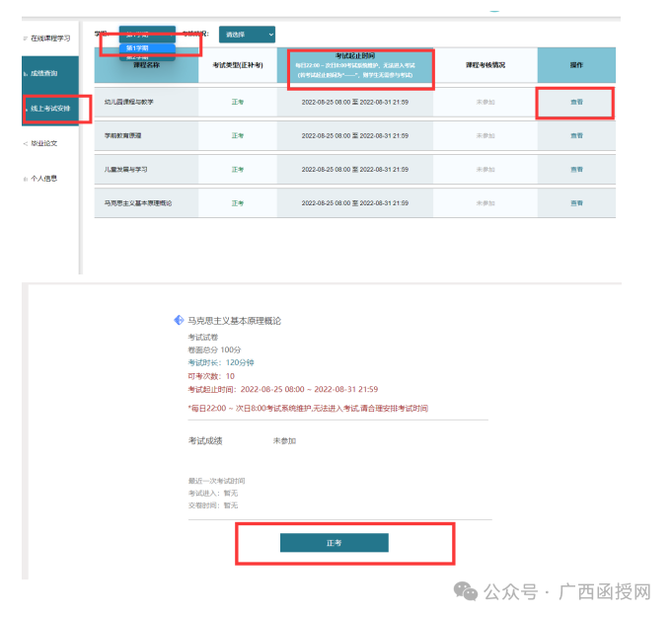
Task: Choose the second semester option below 第1学期
Action: pos(147,56)
